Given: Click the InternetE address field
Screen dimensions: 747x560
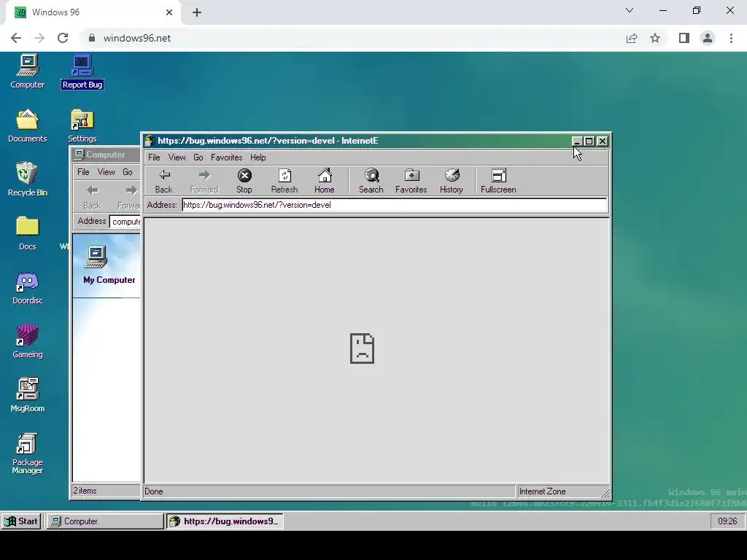Looking at the screenshot, I should 395,205.
